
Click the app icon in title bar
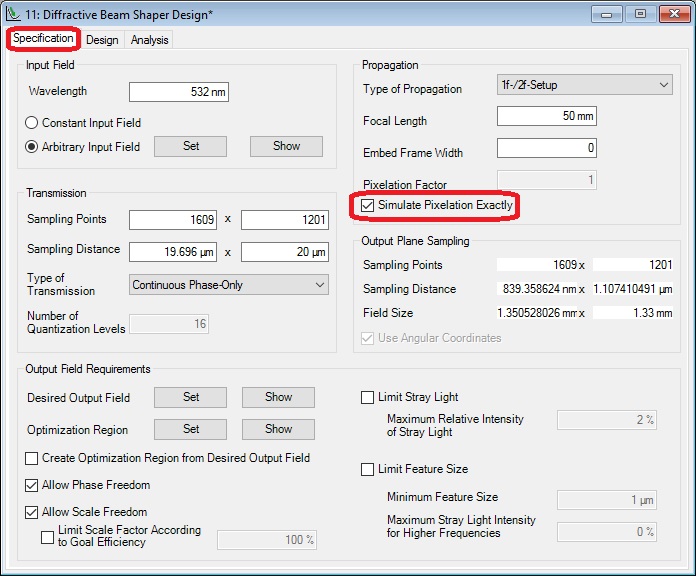coord(14,14)
